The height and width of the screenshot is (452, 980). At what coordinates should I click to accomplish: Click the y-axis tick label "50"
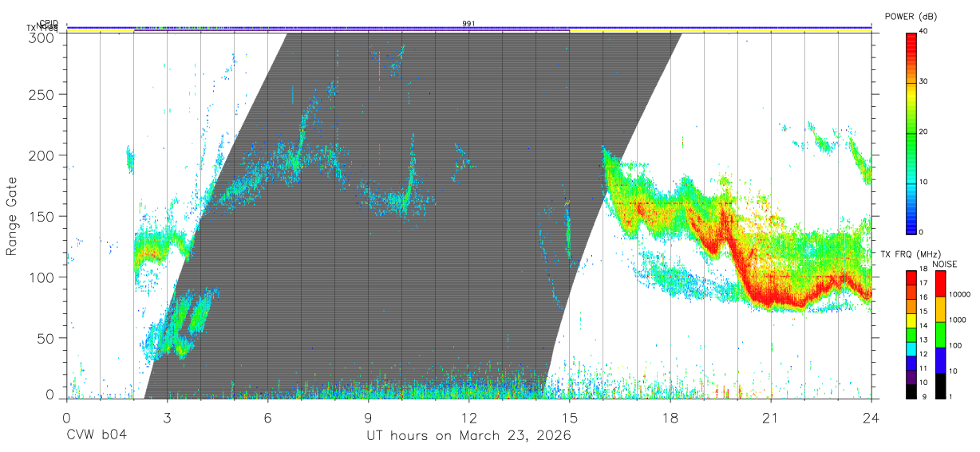pyautogui.click(x=45, y=338)
